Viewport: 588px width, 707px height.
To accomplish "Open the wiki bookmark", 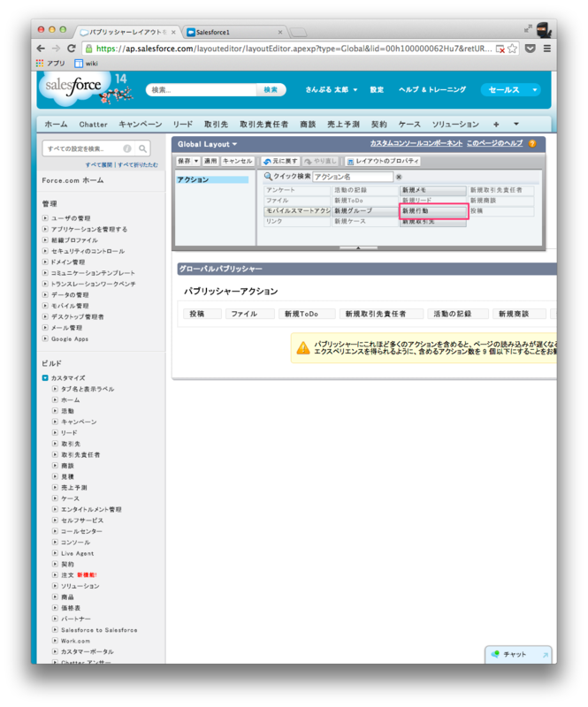I will point(86,63).
